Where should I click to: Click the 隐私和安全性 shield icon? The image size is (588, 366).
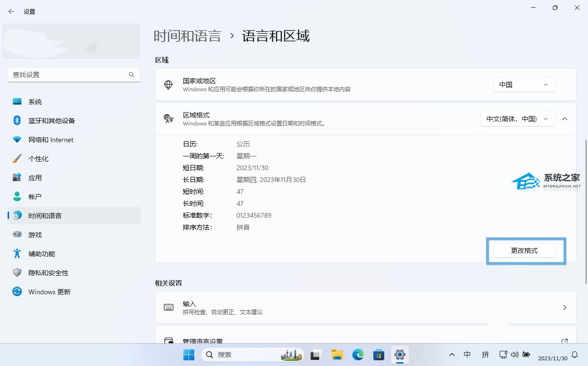pyautogui.click(x=17, y=273)
